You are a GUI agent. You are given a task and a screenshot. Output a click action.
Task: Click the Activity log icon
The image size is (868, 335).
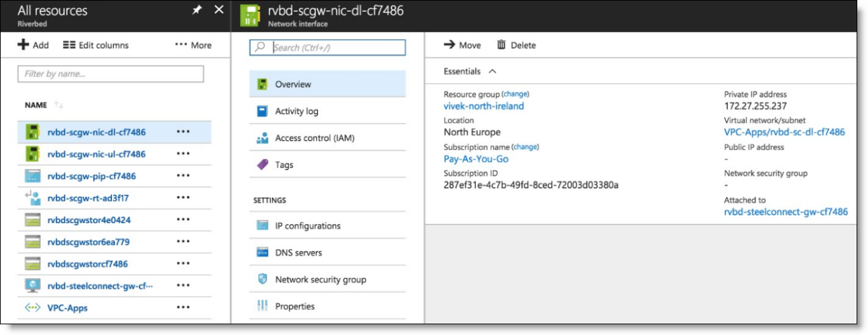(263, 111)
